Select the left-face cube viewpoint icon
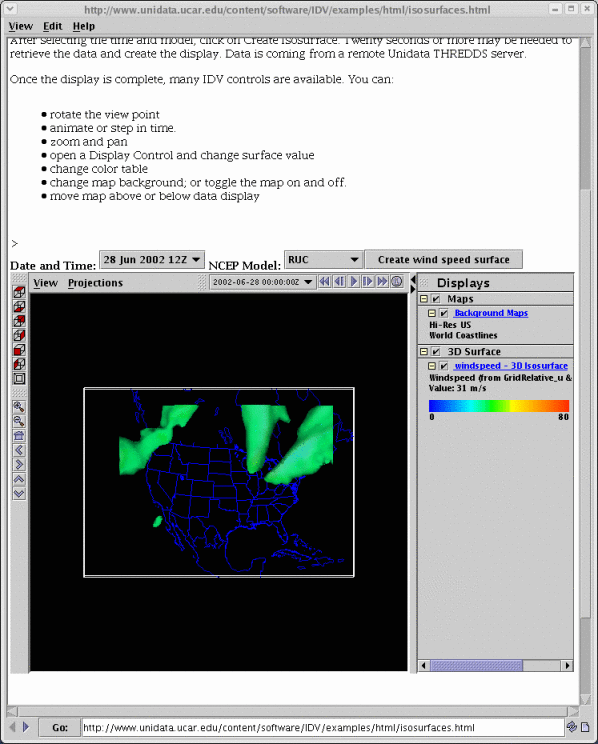The height and width of the screenshot is (744, 598). tap(19, 364)
